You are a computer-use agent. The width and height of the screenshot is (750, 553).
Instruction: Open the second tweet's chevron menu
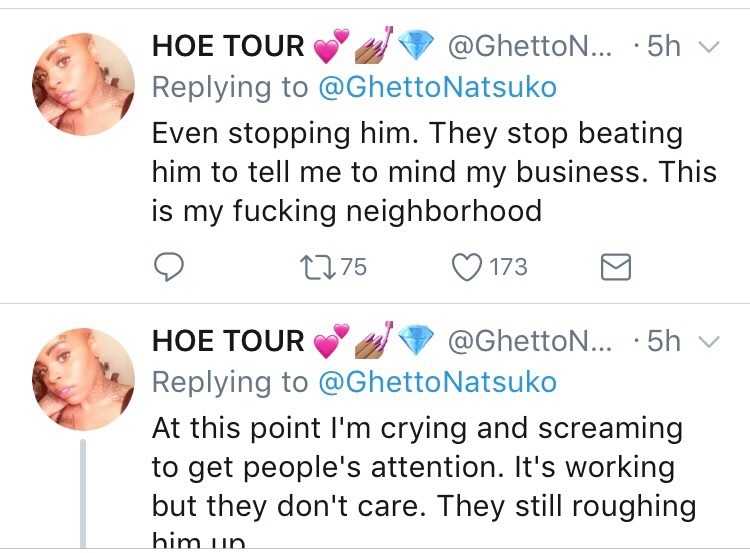[x=708, y=341]
